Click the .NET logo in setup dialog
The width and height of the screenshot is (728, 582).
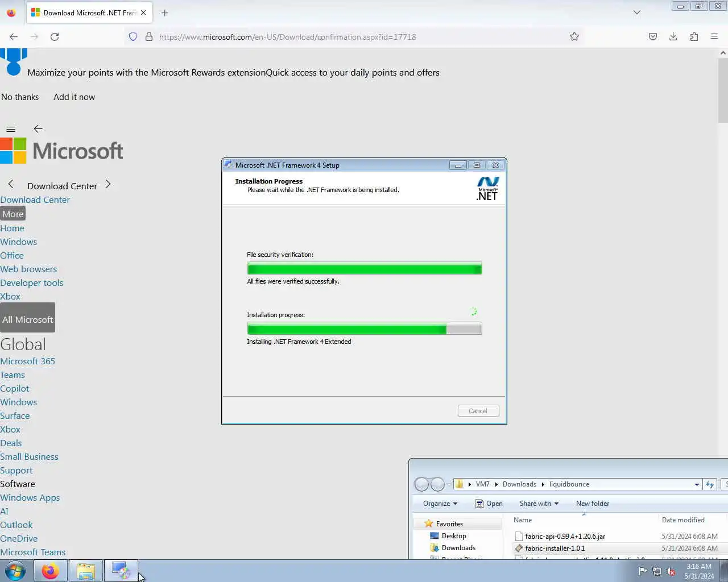click(487, 189)
